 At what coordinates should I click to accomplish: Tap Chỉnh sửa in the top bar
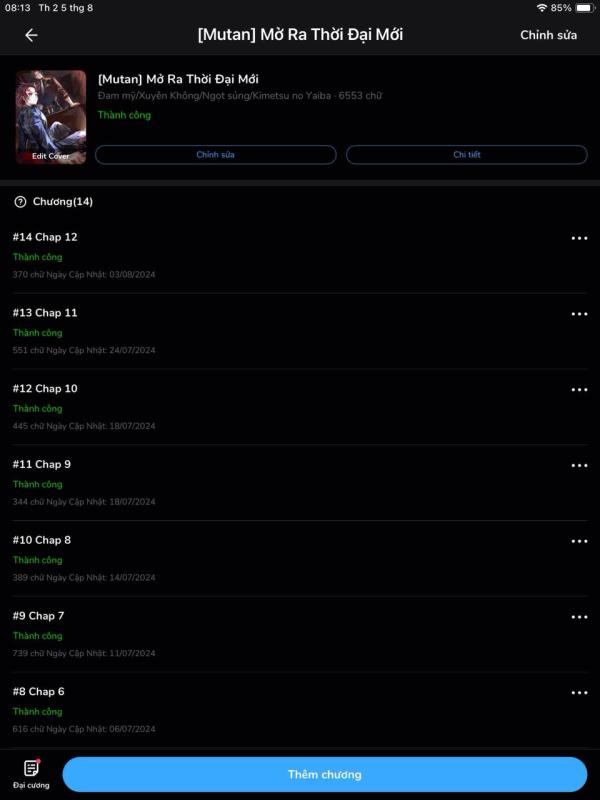point(548,35)
